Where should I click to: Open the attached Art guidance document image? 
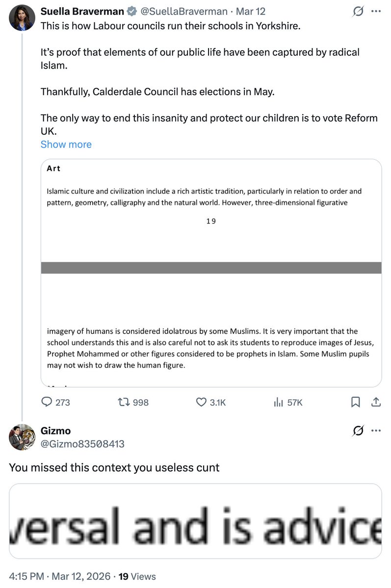tap(211, 273)
